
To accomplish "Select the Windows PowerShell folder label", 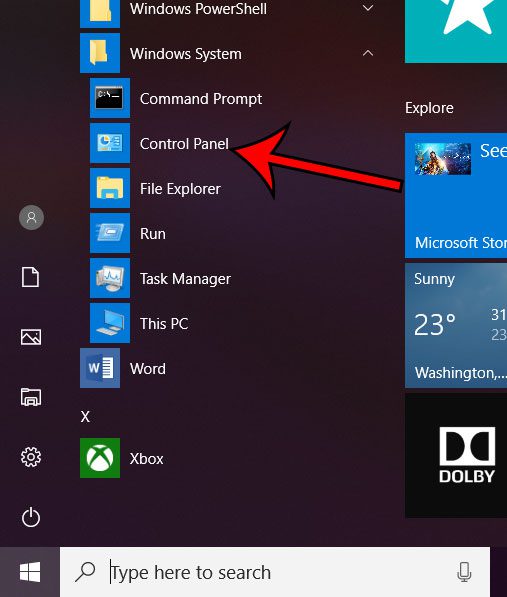I will click(x=198, y=9).
